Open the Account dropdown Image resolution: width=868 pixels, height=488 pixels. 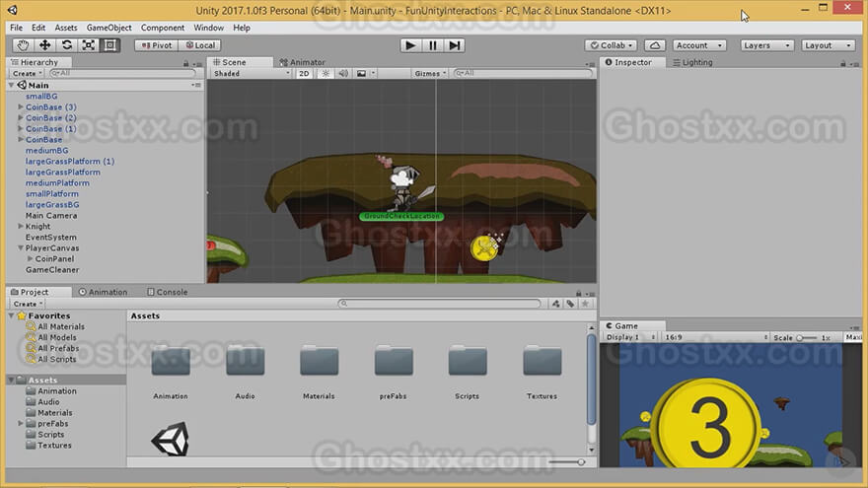pos(699,45)
